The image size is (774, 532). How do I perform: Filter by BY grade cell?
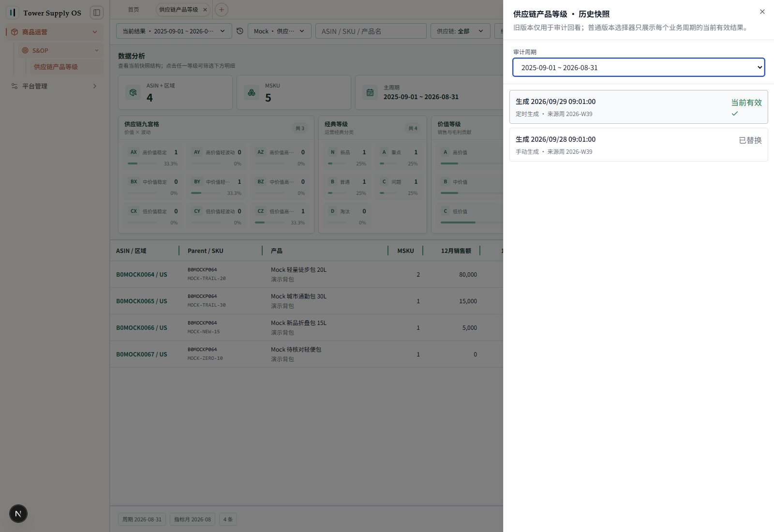coord(216,187)
